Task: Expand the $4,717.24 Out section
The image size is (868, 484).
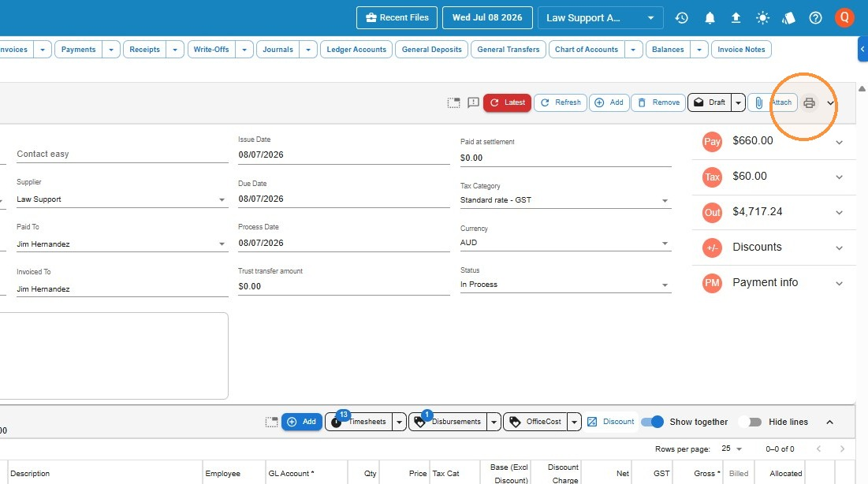Action: 839,213
